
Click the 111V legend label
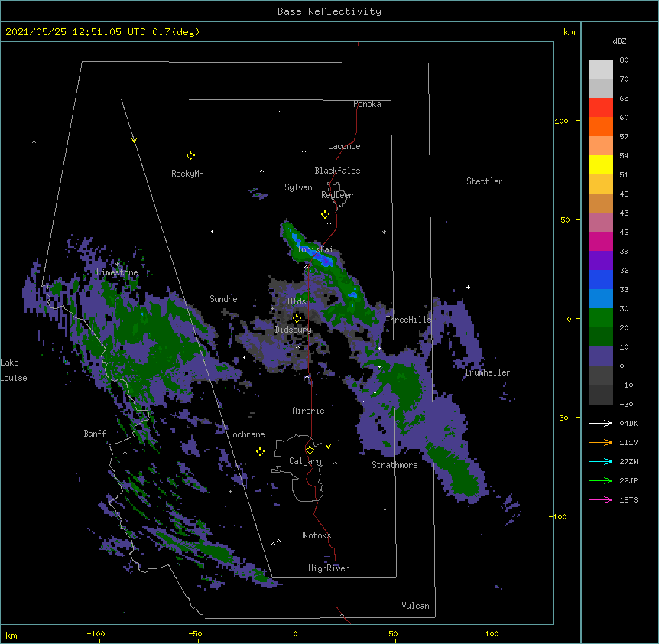(628, 442)
